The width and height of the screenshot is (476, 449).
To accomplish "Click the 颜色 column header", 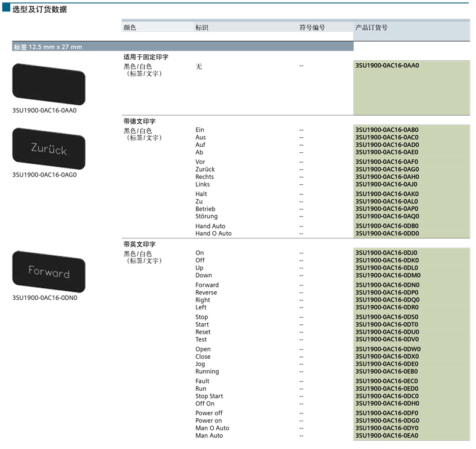I will click(130, 28).
